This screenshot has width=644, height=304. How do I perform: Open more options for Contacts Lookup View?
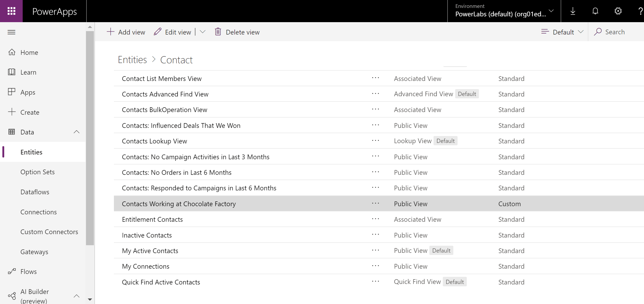(x=375, y=141)
